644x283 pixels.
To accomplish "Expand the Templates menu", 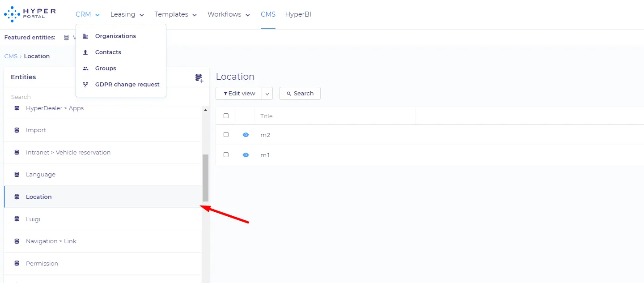I will pyautogui.click(x=176, y=14).
